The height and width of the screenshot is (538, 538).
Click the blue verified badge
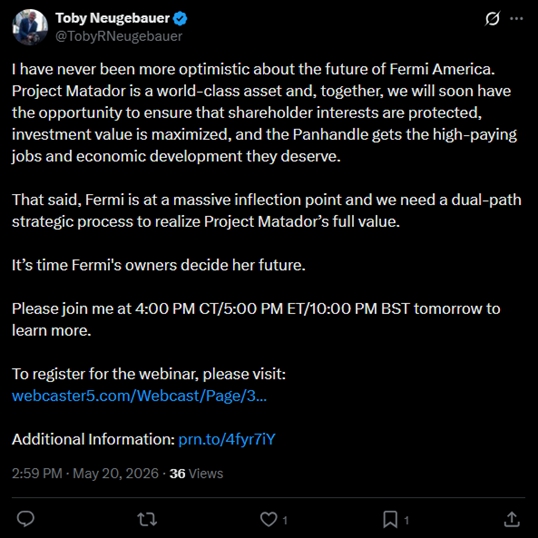(x=180, y=19)
